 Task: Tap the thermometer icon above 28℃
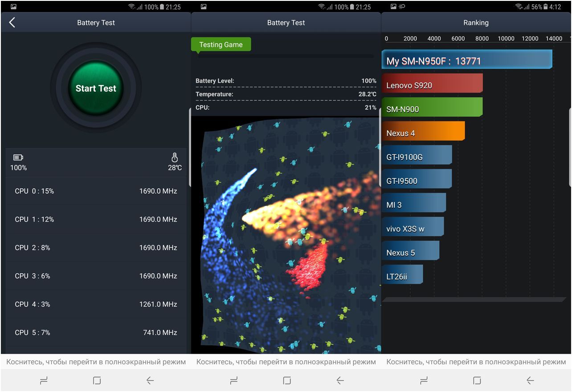click(175, 158)
